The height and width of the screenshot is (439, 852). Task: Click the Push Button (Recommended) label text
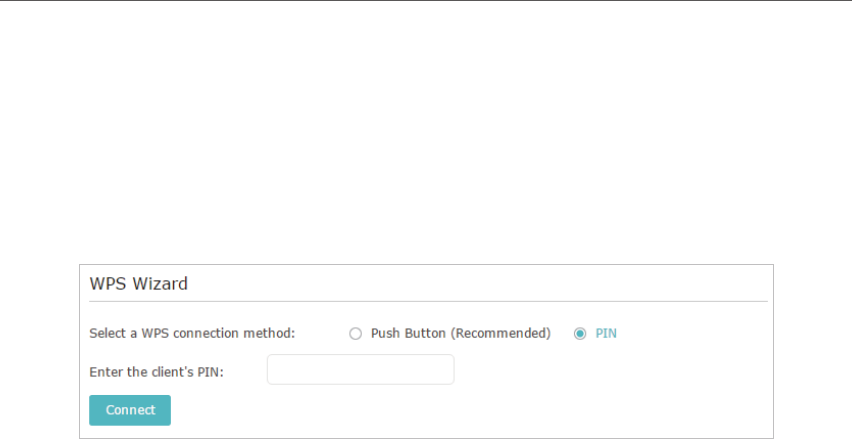point(461,333)
